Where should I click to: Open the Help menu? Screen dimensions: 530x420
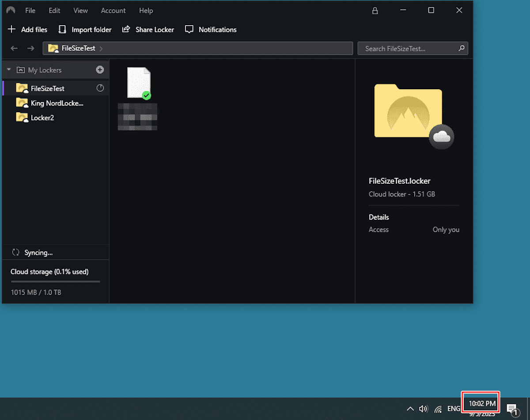(x=146, y=11)
